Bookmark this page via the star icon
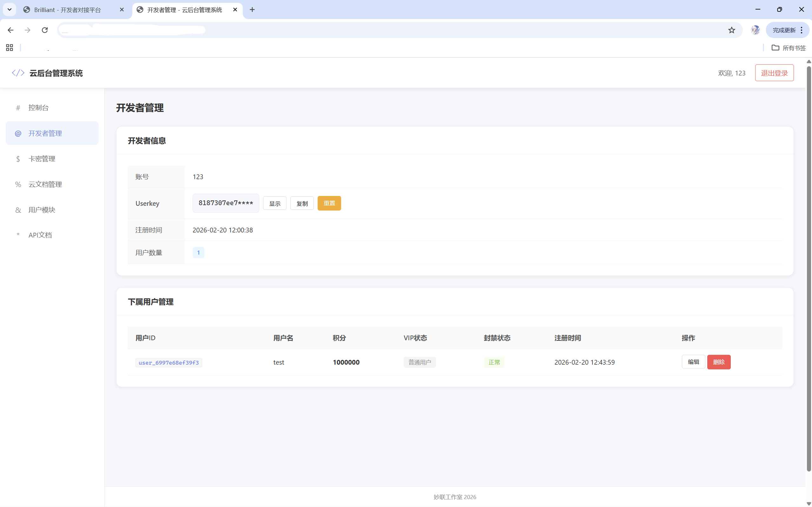The image size is (812, 507). tap(731, 30)
